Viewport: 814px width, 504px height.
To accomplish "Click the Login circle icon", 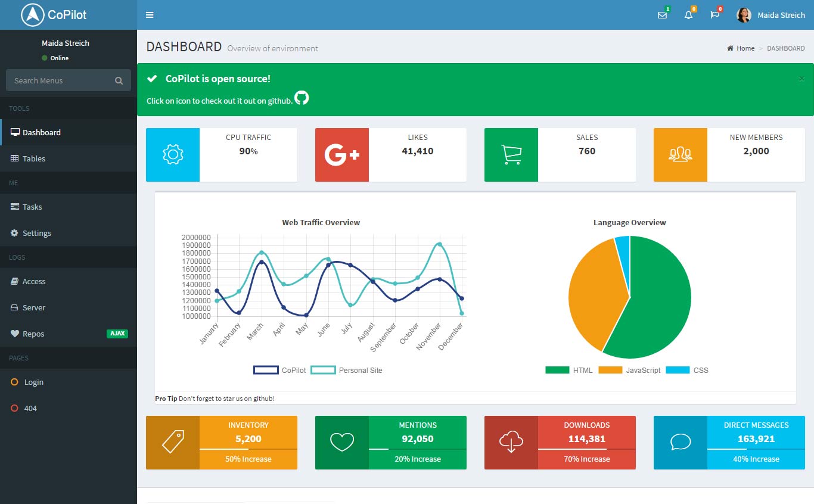I will (x=15, y=382).
